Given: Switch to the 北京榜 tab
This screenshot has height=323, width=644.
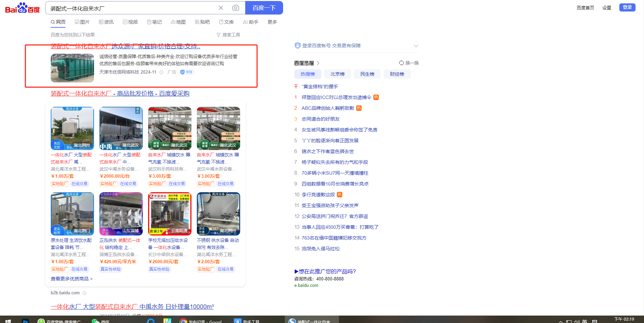Looking at the screenshot, I should (x=338, y=74).
